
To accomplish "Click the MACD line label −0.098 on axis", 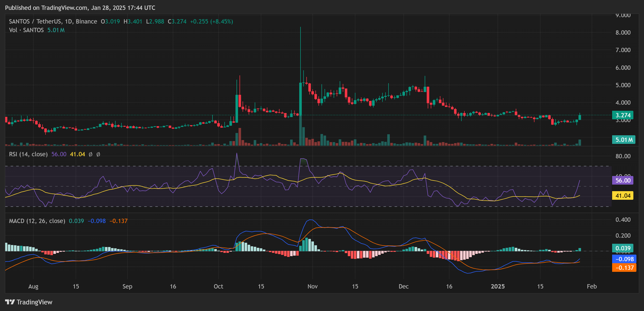I will 624,259.
